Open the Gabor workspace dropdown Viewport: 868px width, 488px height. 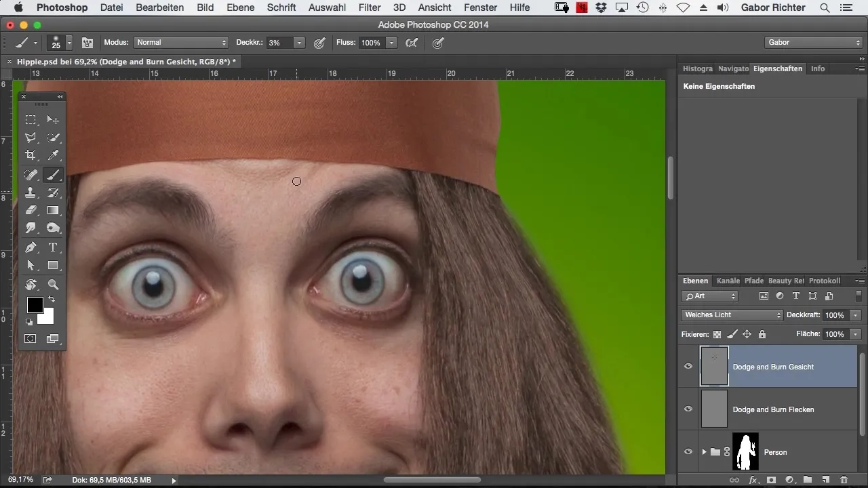click(x=813, y=42)
